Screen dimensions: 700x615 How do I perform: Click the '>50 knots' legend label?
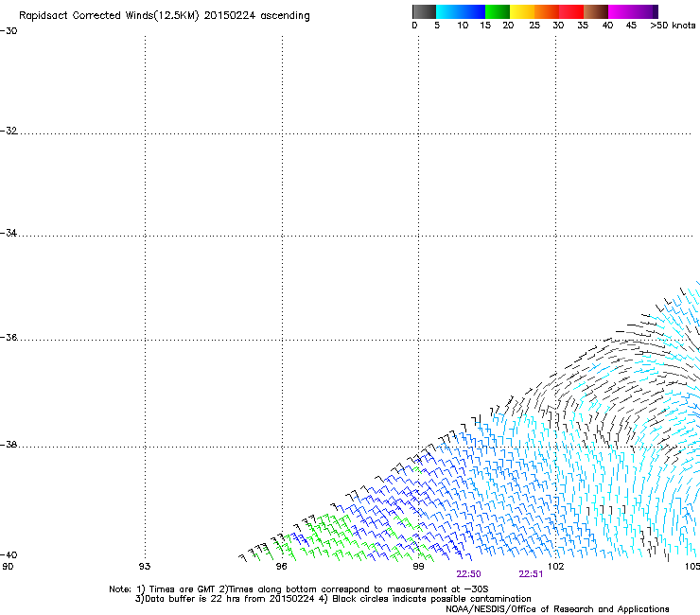point(673,26)
